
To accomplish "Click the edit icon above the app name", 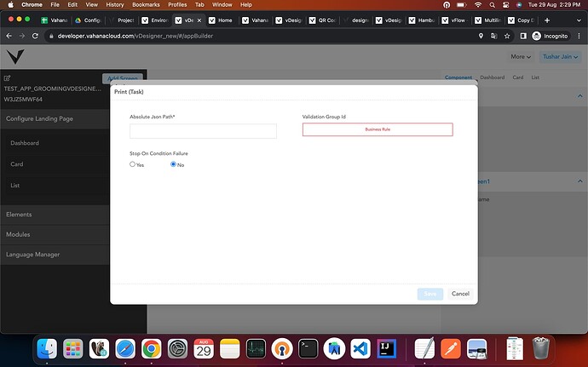I will (7, 78).
